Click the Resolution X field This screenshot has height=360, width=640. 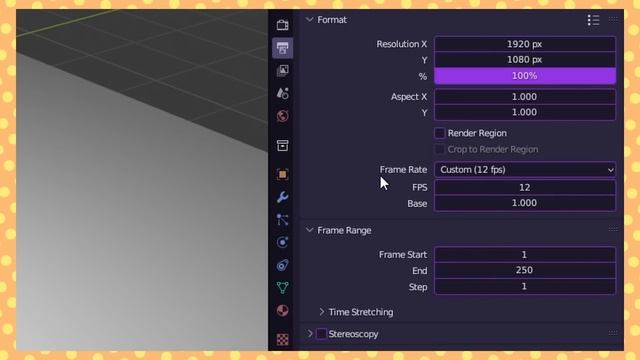click(525, 44)
